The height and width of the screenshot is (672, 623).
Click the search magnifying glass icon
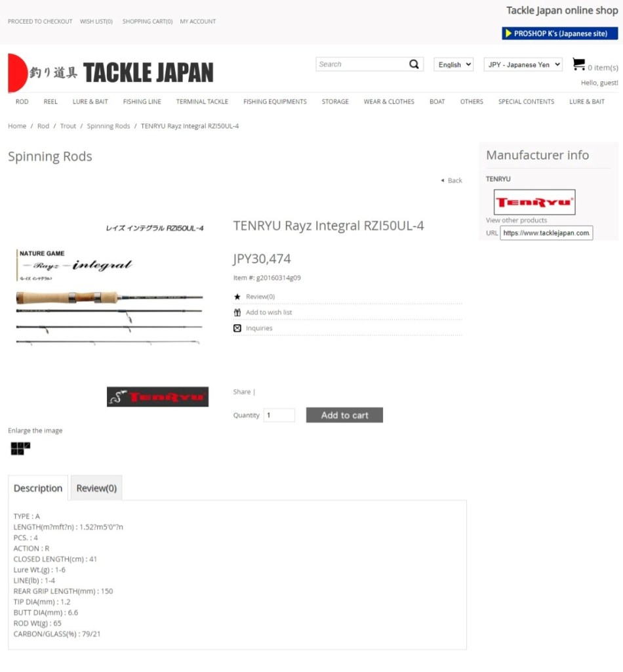coord(414,64)
